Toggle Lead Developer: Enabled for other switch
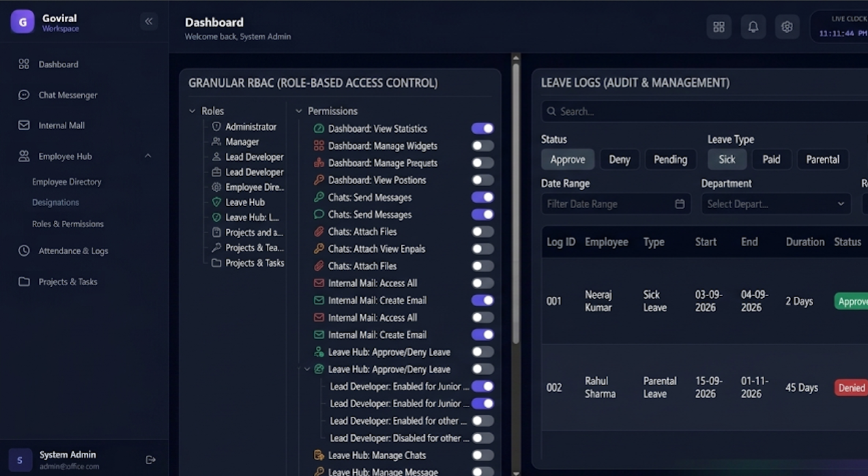868x476 pixels. tap(482, 421)
